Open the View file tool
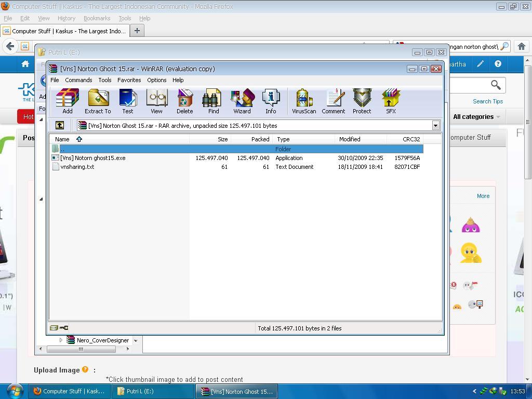532x399 pixels. 156,101
